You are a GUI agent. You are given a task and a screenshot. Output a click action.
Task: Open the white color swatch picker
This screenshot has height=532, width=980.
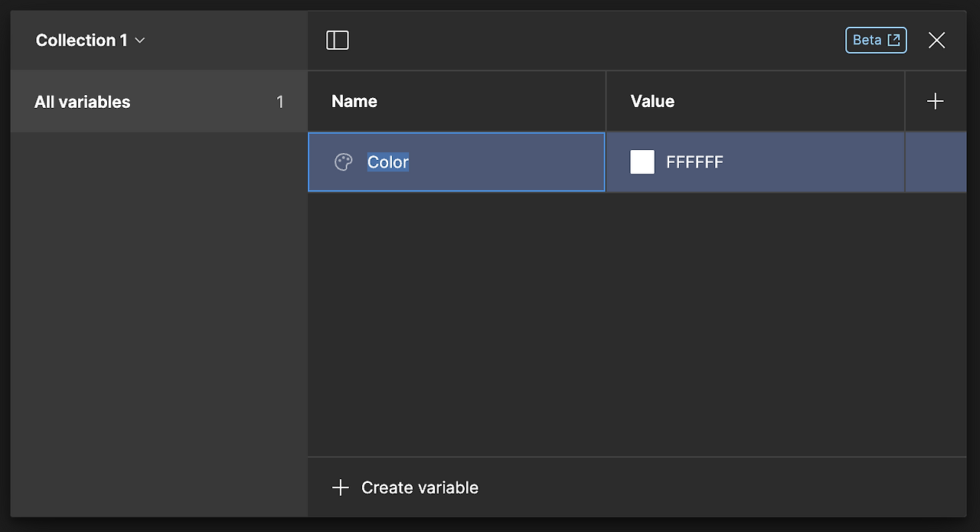click(x=642, y=162)
